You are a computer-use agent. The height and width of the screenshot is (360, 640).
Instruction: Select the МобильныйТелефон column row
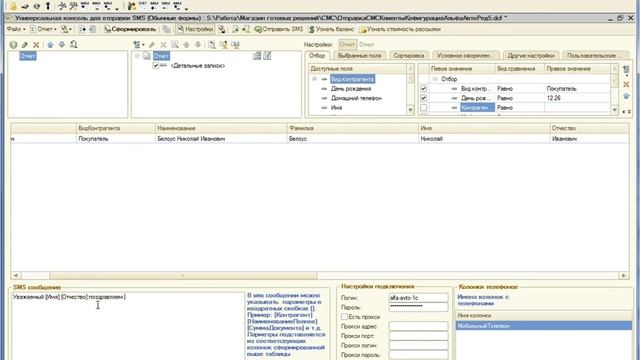coord(544,326)
